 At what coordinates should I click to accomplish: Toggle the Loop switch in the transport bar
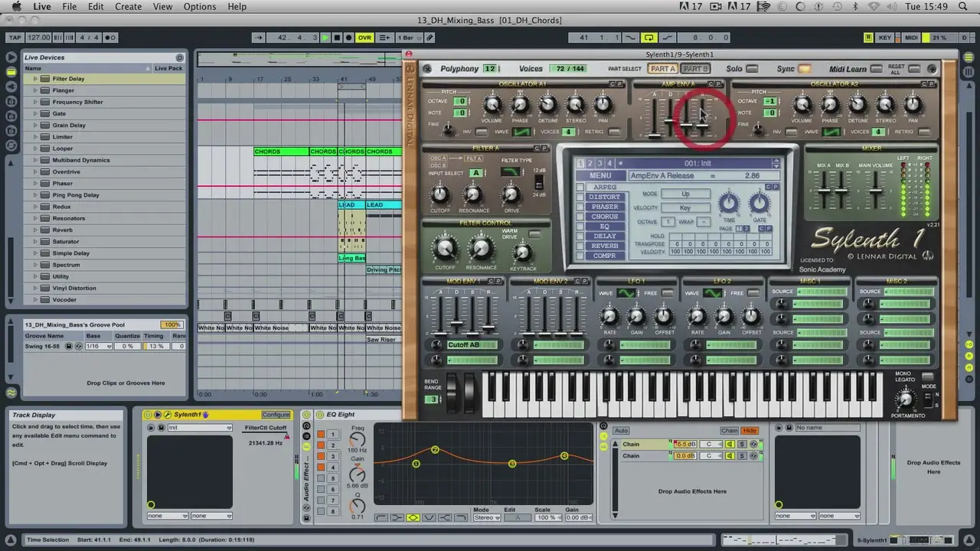click(x=648, y=37)
